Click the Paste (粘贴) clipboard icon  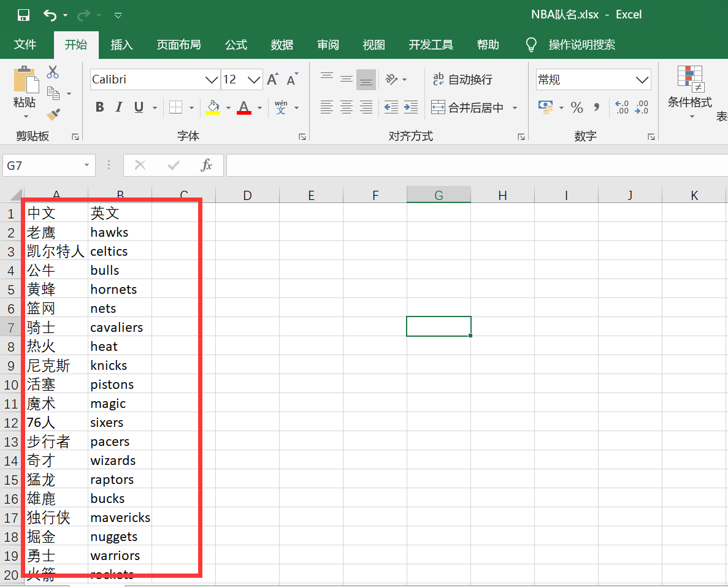26,79
